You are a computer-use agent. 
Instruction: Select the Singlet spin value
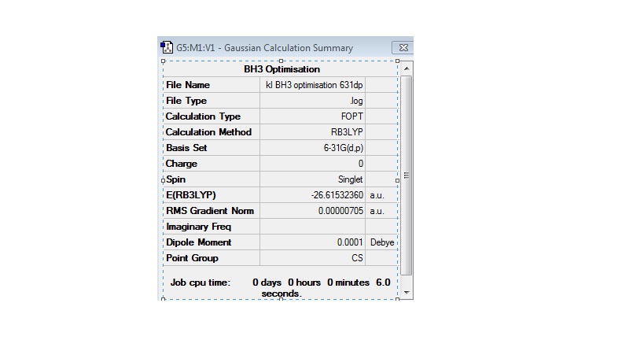click(x=351, y=179)
